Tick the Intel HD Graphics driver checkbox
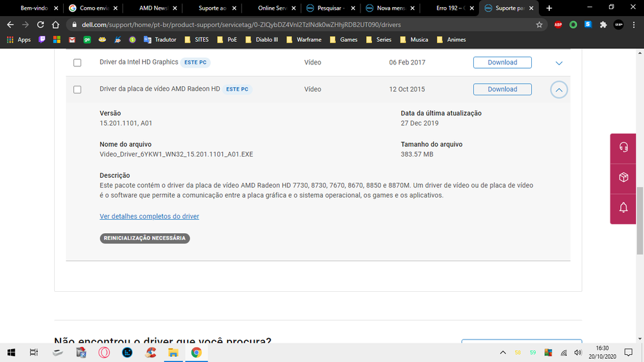 point(77,62)
